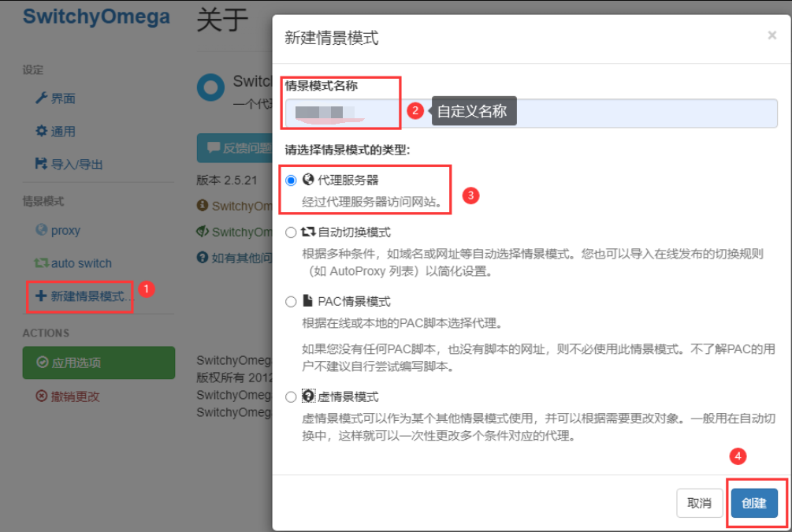Screen dimensions: 792x532
Task: Choose the PAC情景模式 radio option
Action: [x=291, y=301]
